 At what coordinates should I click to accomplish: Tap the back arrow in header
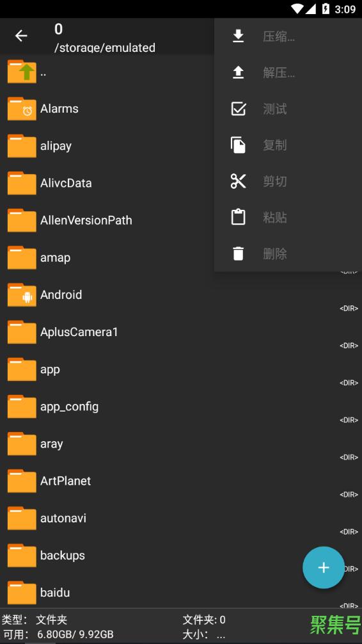(x=21, y=36)
